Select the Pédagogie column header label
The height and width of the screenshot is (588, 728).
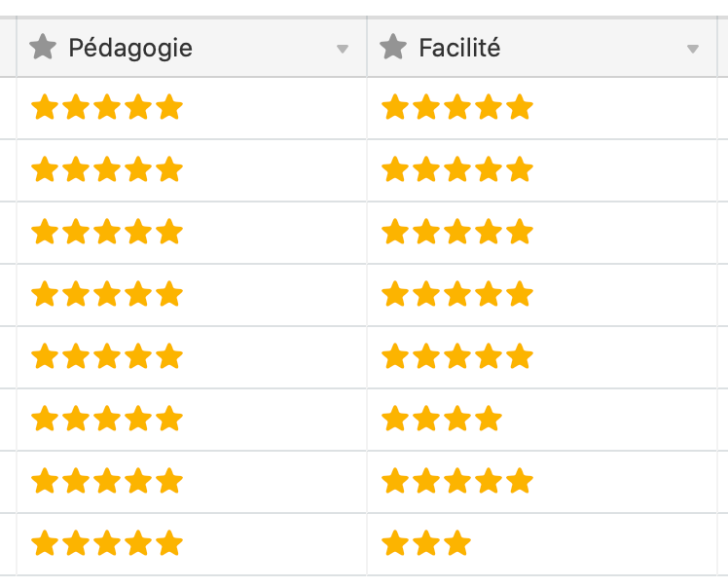[x=130, y=47]
